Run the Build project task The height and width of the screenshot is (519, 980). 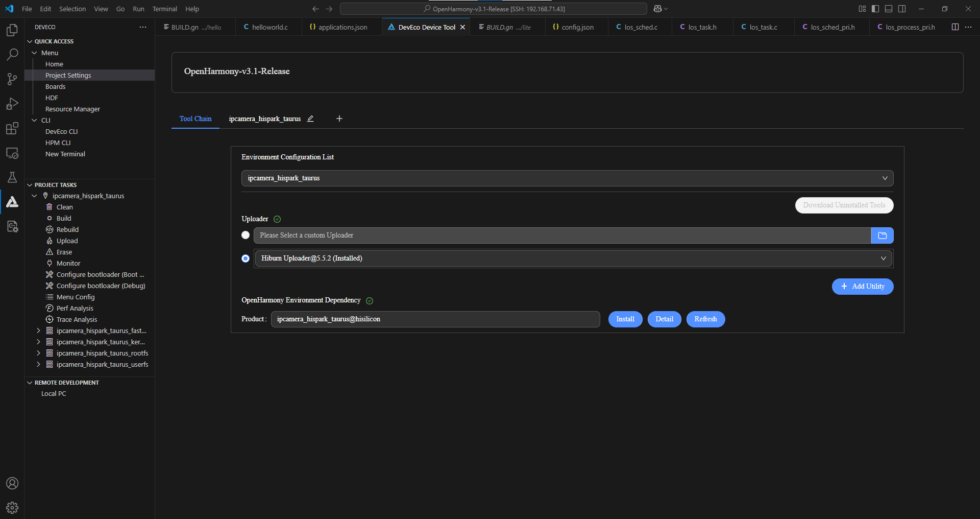64,218
